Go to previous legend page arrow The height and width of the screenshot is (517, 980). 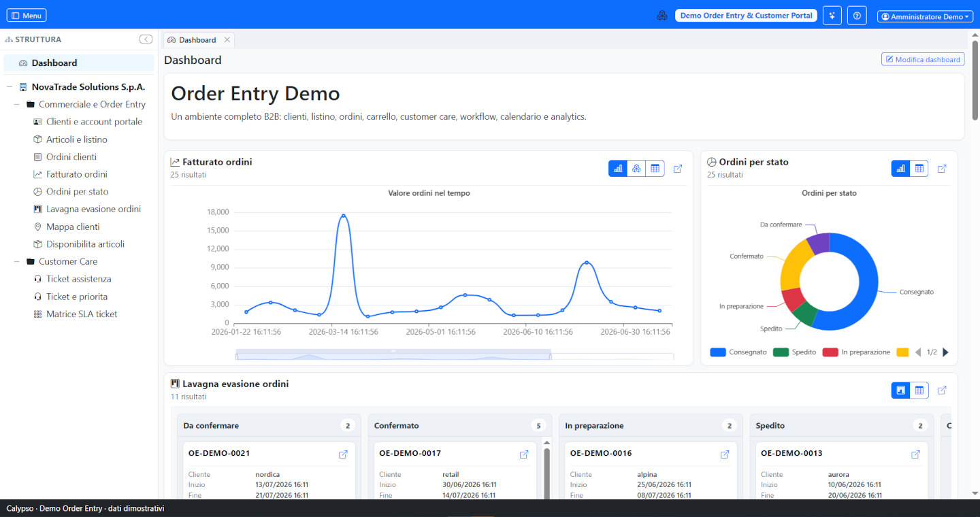pyautogui.click(x=918, y=352)
